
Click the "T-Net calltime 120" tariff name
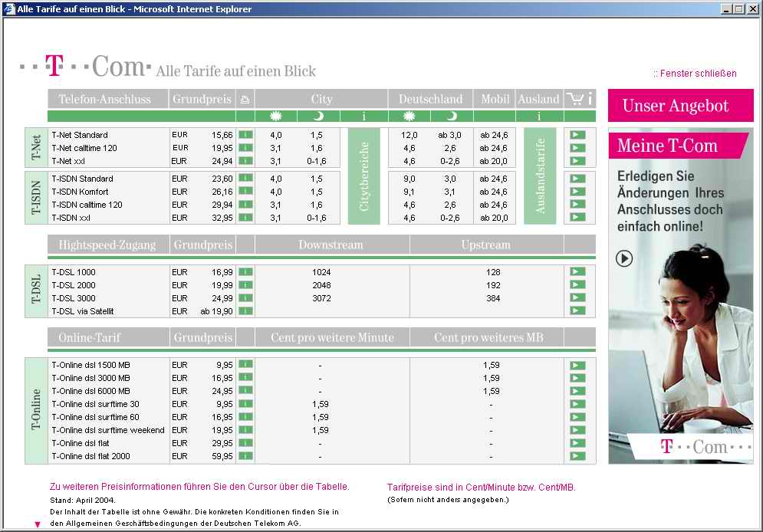point(84,148)
